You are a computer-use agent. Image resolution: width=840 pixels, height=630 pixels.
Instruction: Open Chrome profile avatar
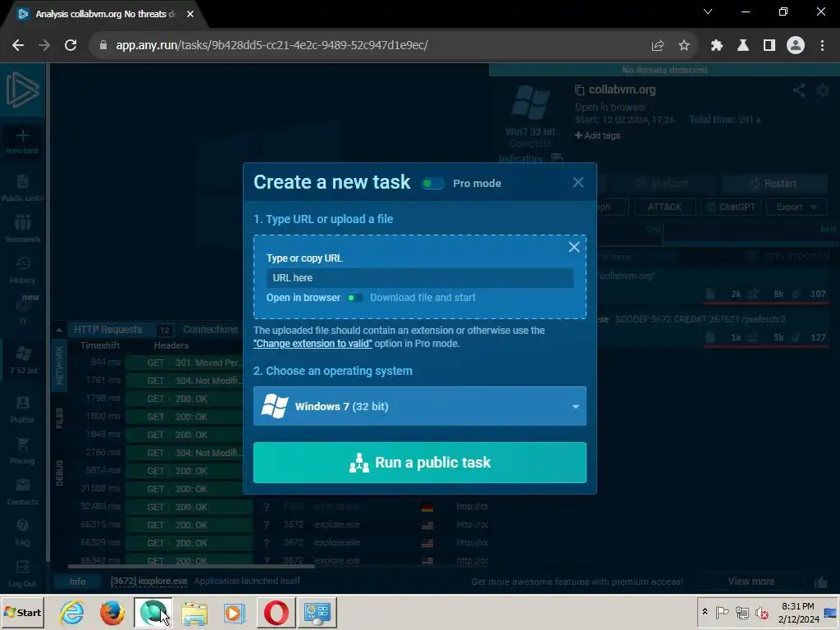[x=796, y=46]
